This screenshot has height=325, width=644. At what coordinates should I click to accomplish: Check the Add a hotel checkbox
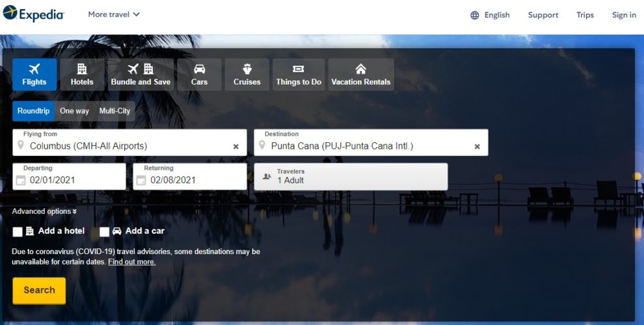click(x=18, y=232)
